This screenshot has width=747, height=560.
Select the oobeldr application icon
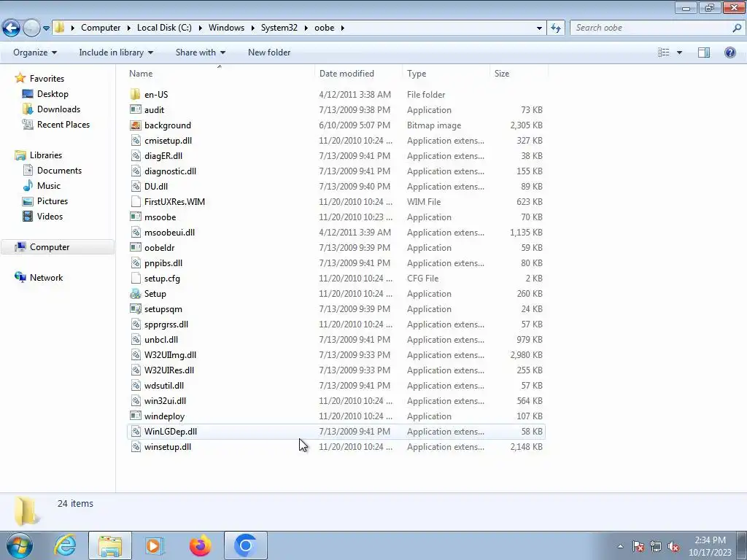click(x=135, y=248)
